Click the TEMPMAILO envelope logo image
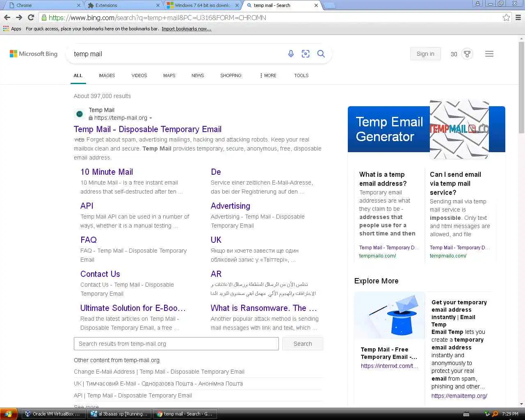525x420 pixels. 459,129
